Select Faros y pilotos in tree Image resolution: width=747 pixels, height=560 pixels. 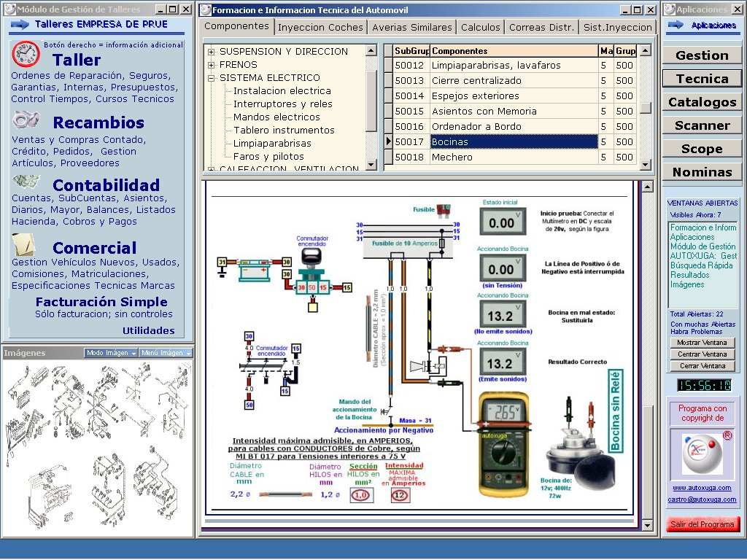268,157
